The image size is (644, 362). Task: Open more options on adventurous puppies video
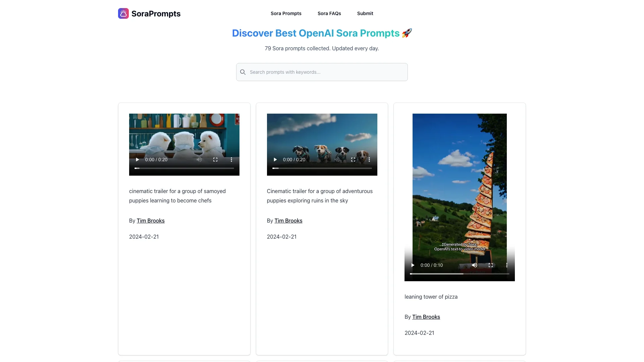tap(369, 160)
